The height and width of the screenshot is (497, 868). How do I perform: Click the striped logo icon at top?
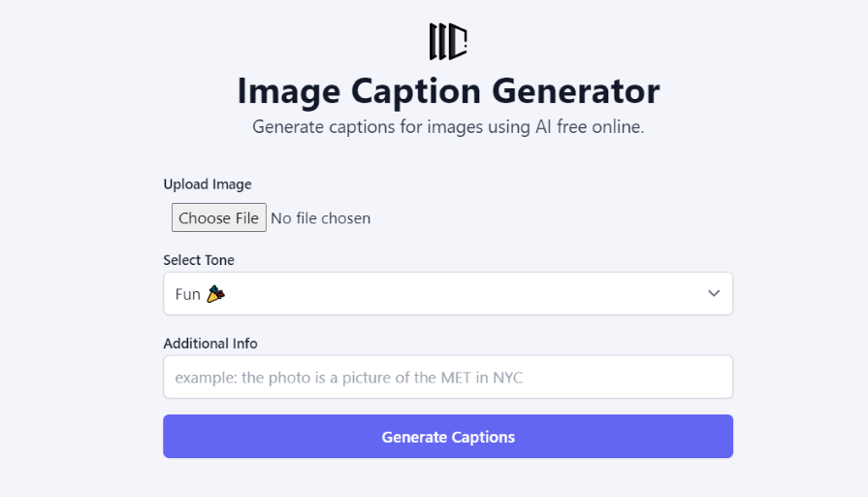click(x=448, y=42)
